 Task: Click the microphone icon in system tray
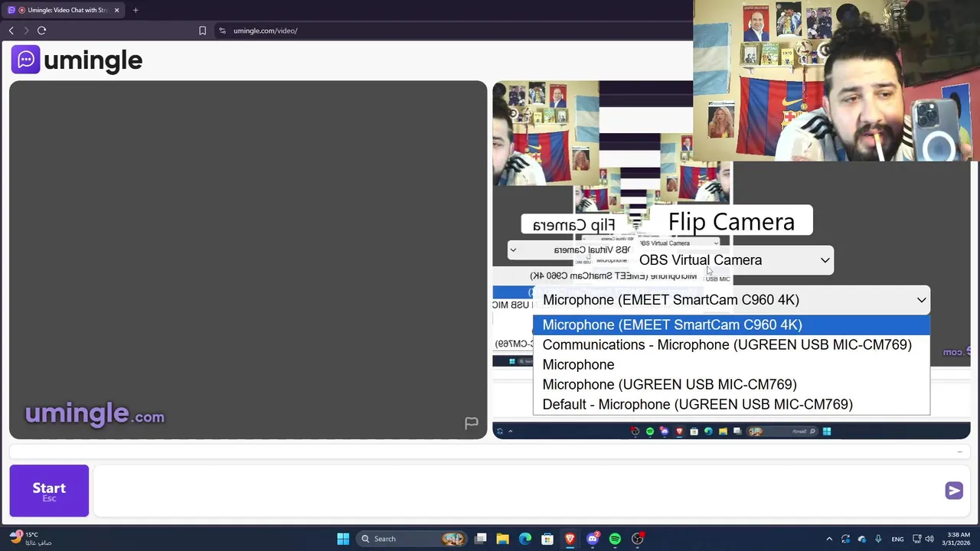point(878,539)
